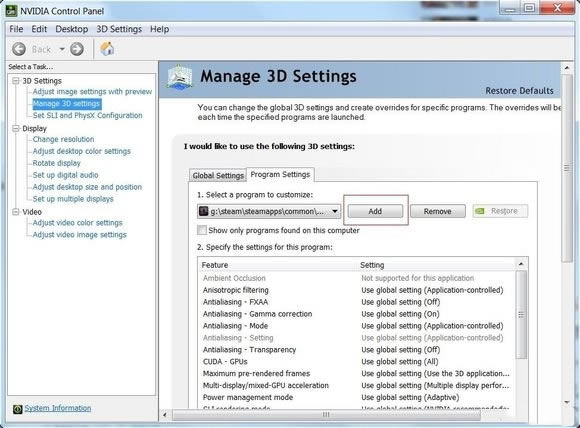Switch to the Global Settings tab
The width and height of the screenshot is (580, 428).
[x=218, y=175]
